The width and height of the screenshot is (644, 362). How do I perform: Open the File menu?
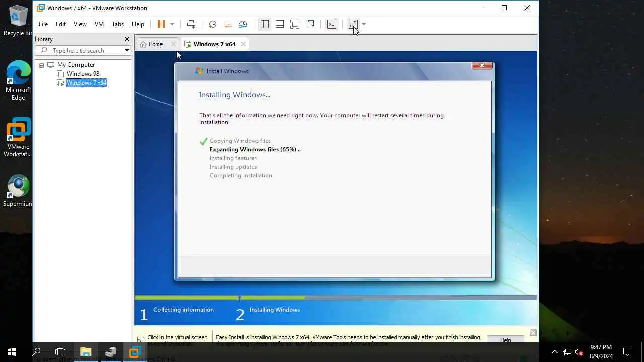(x=43, y=24)
